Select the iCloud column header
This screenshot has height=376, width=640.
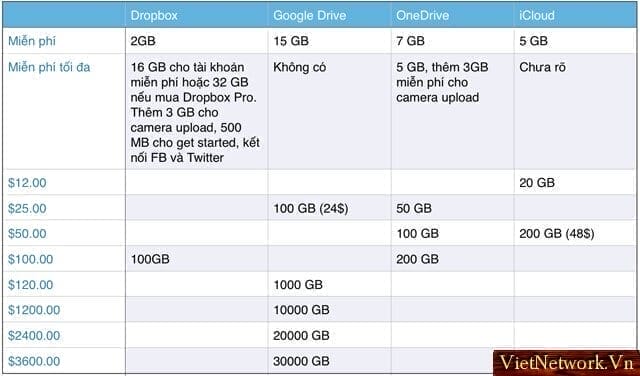tap(537, 16)
